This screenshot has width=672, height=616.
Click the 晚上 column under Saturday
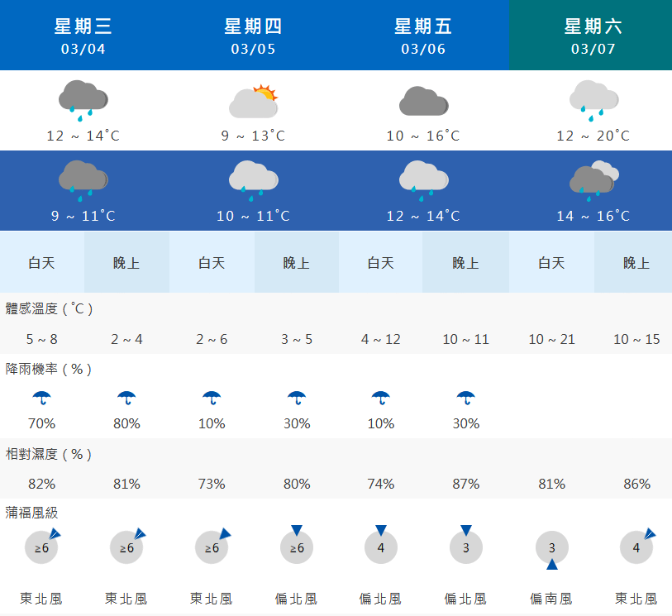[633, 262]
